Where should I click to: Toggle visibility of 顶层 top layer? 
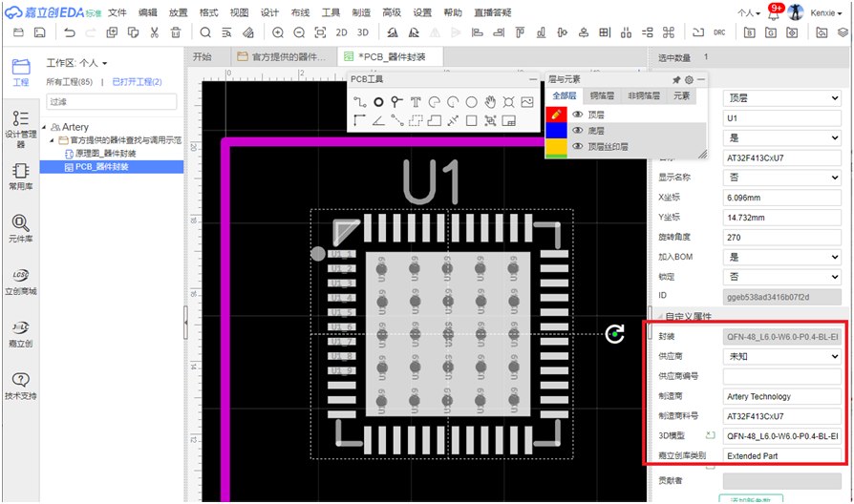click(x=577, y=114)
